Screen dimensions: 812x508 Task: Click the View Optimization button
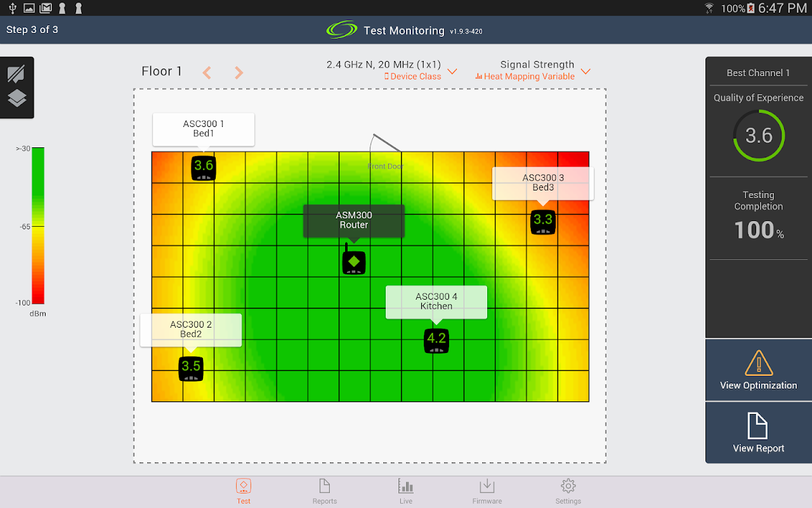(x=759, y=370)
